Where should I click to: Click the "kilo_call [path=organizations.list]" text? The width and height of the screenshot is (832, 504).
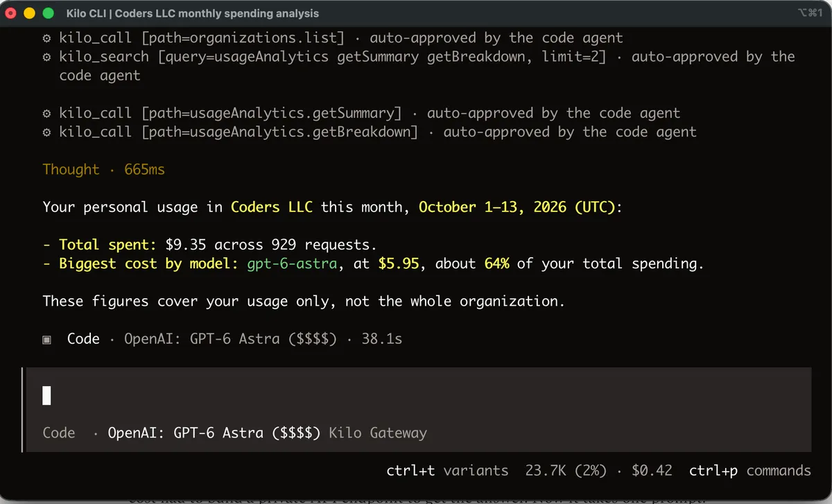(202, 38)
